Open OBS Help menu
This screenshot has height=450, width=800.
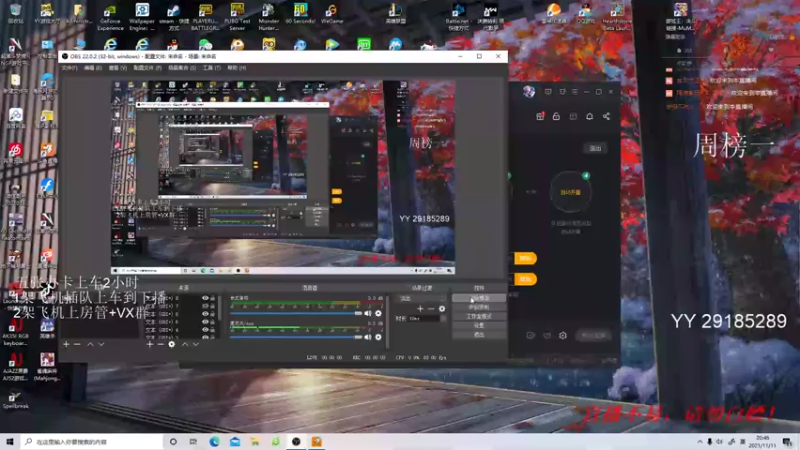click(x=236, y=68)
